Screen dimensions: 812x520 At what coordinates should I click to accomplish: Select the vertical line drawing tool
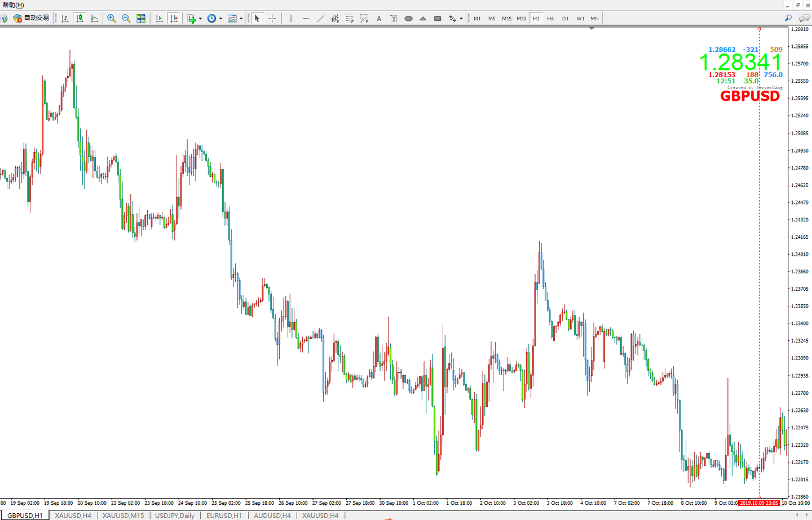coord(291,18)
